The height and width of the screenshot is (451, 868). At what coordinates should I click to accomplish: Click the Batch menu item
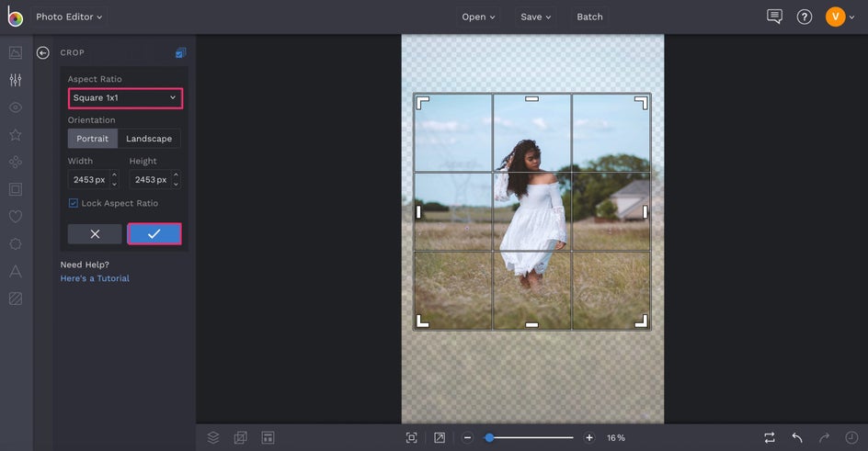(589, 17)
